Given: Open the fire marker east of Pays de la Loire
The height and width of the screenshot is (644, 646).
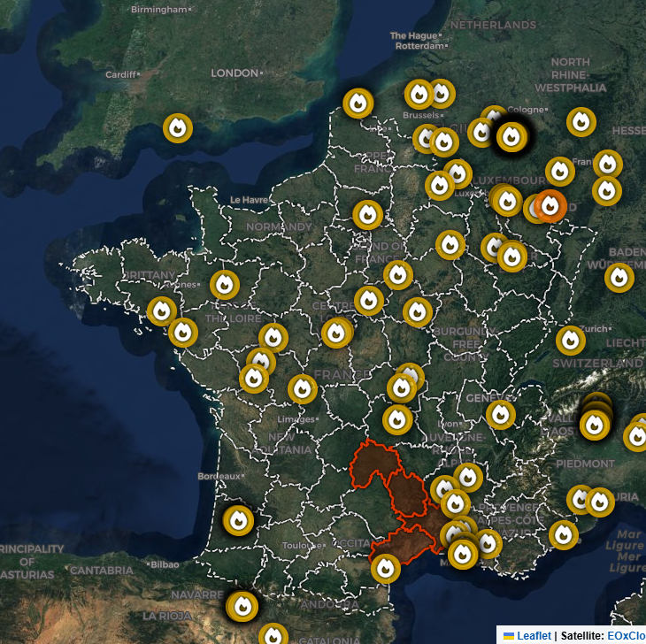Looking at the screenshot, I should pos(273,338).
